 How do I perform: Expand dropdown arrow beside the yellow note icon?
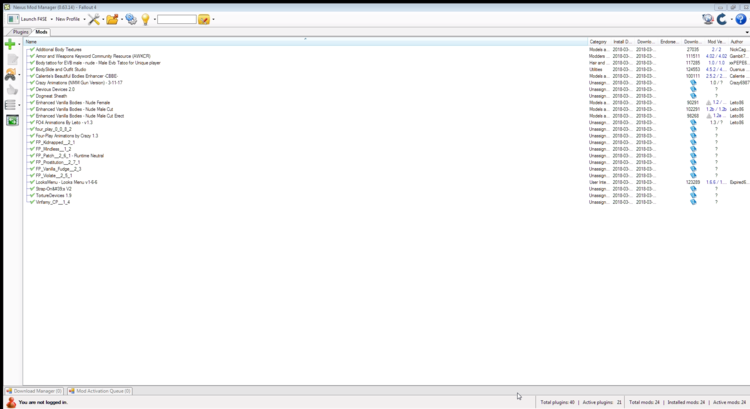pos(213,20)
